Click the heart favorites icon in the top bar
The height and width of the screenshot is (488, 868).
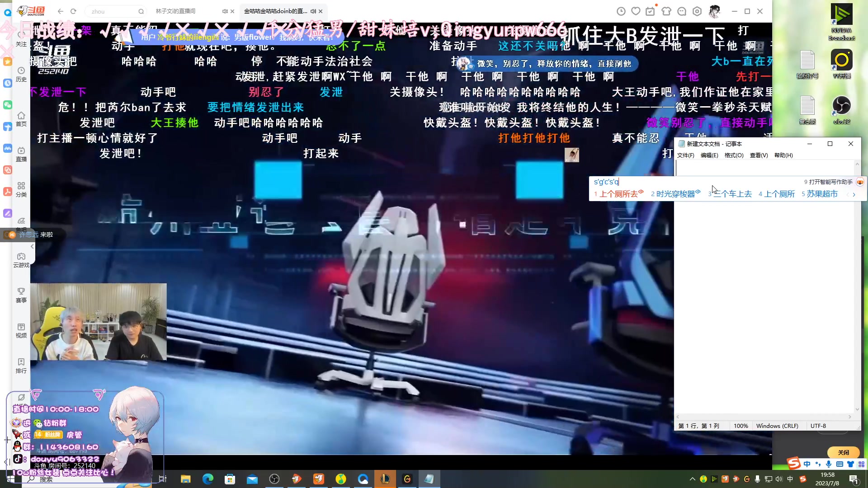click(635, 11)
